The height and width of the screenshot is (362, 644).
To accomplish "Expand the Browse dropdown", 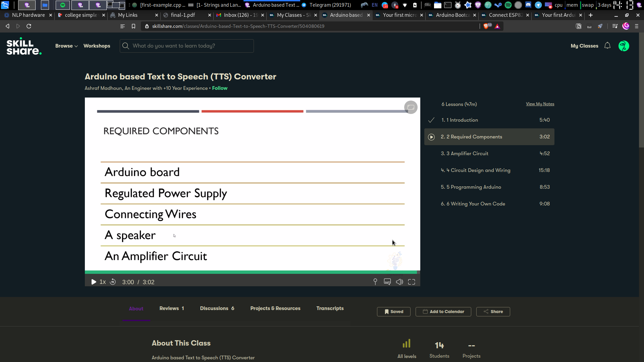I will click(66, 46).
